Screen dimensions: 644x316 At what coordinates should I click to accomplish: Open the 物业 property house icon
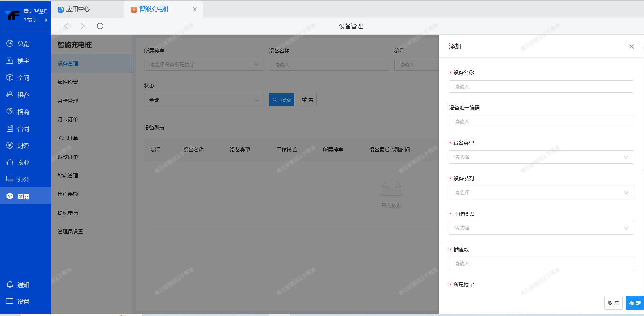(x=10, y=162)
